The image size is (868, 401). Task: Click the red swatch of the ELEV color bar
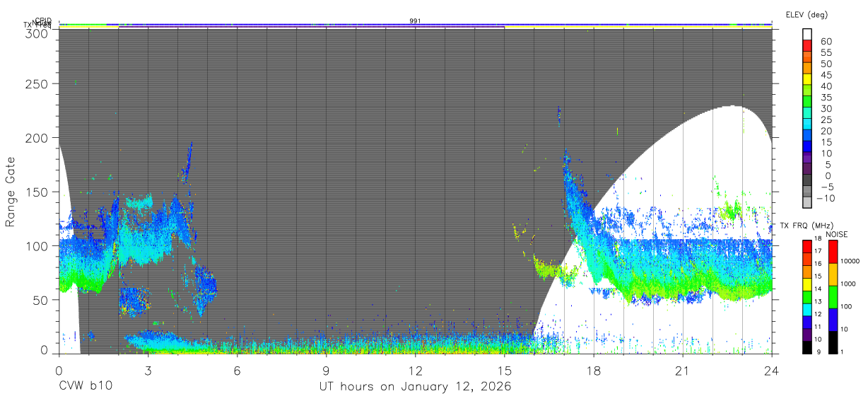click(807, 45)
